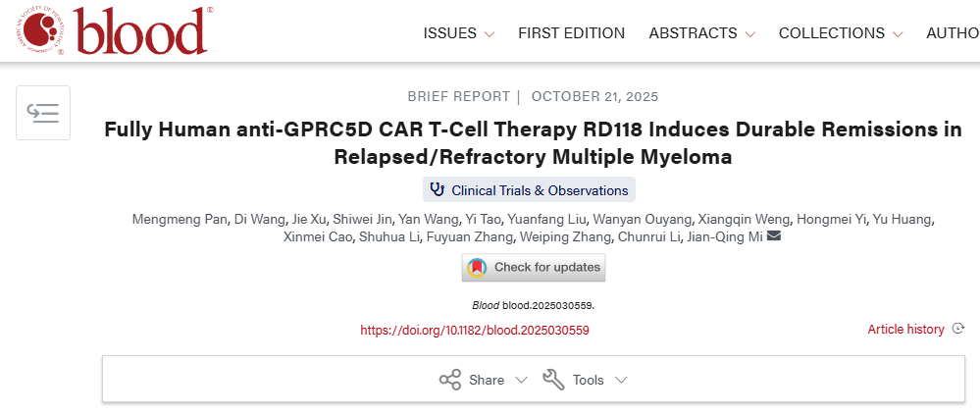Select author Mengmeng Pan

[x=174, y=218]
